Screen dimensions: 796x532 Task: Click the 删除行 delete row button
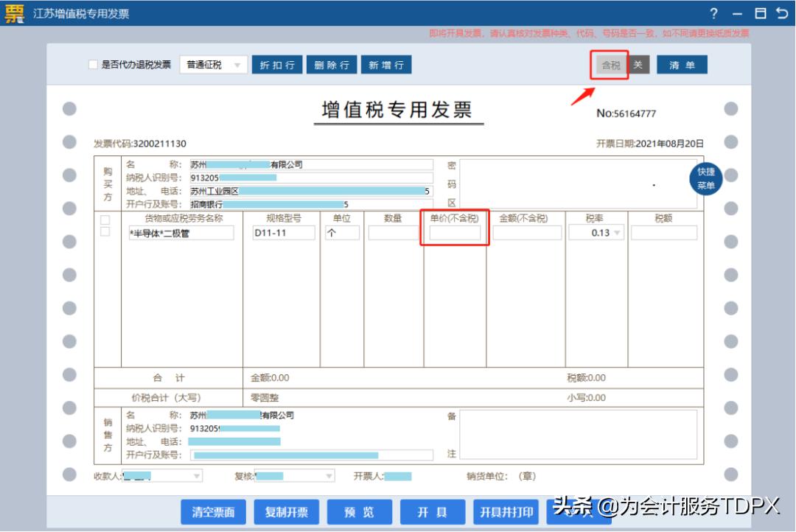(332, 64)
